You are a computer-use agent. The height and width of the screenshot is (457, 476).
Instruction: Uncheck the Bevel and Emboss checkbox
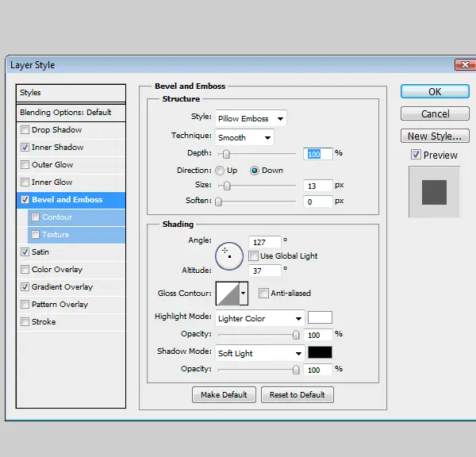25,200
